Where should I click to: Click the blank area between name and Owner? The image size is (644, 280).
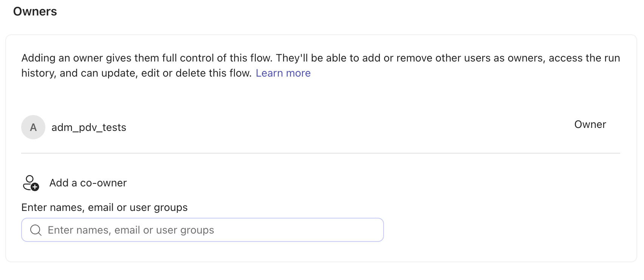click(340, 127)
